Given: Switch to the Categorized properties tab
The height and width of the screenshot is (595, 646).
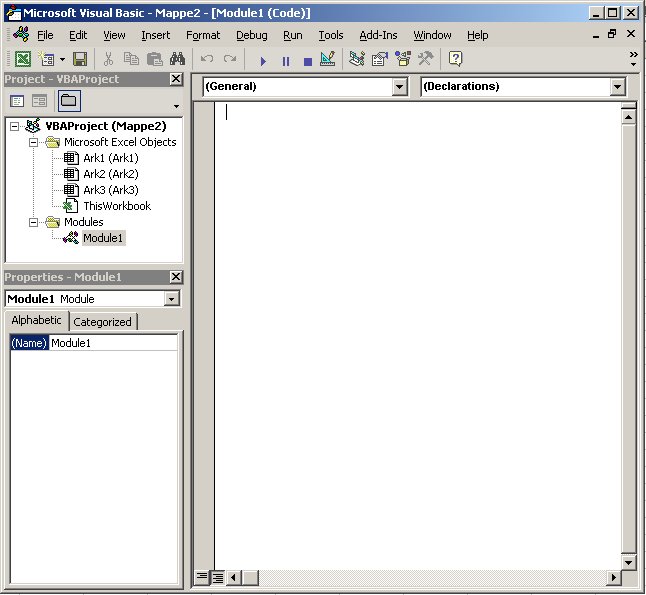Looking at the screenshot, I should (102, 322).
